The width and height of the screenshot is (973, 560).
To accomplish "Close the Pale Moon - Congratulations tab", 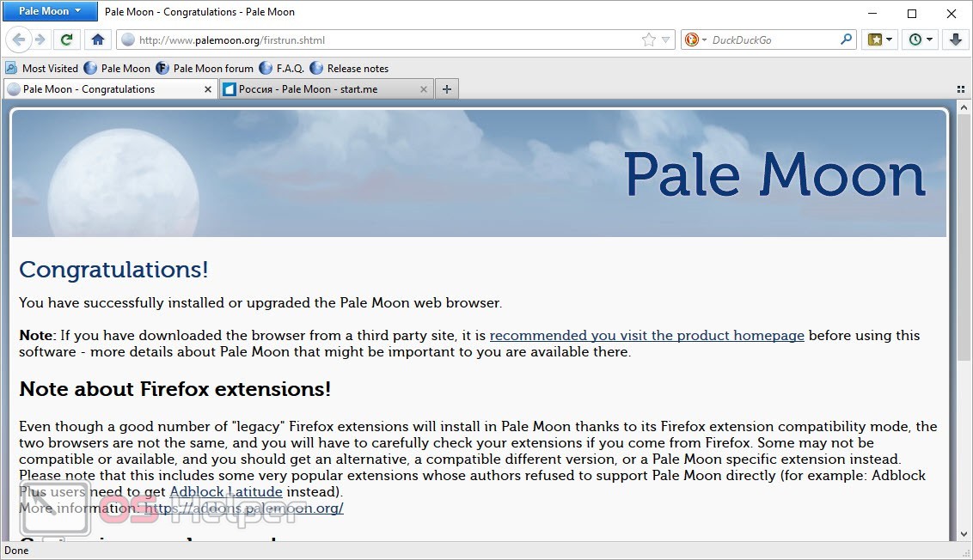I will pyautogui.click(x=208, y=89).
